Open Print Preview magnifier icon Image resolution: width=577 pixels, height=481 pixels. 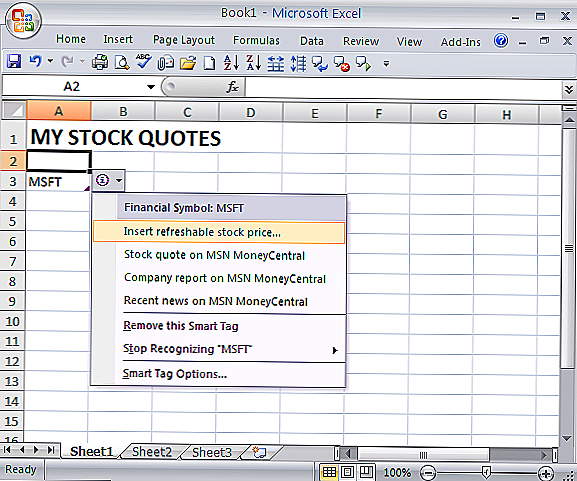click(x=121, y=62)
